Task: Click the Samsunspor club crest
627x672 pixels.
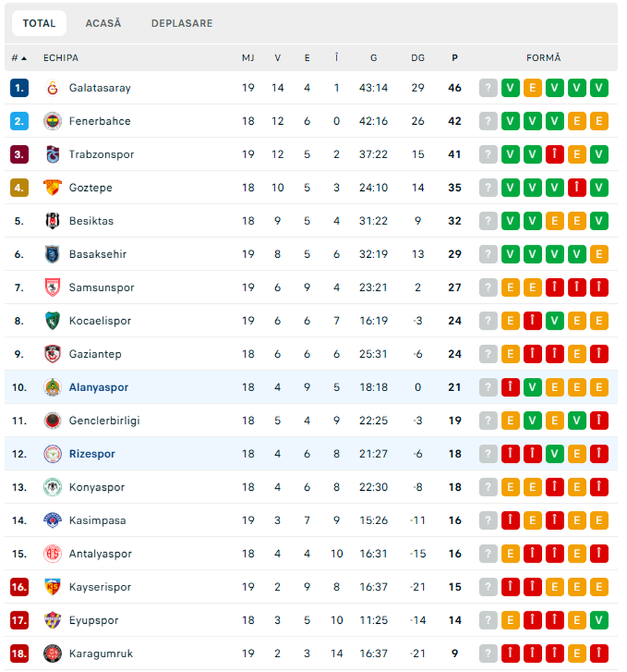Action: click(54, 287)
